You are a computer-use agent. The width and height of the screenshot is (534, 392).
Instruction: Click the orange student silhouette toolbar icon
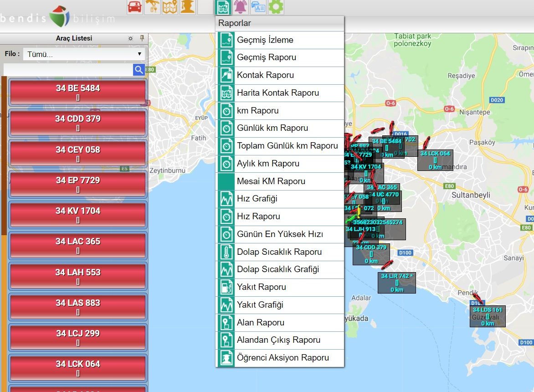[188, 7]
